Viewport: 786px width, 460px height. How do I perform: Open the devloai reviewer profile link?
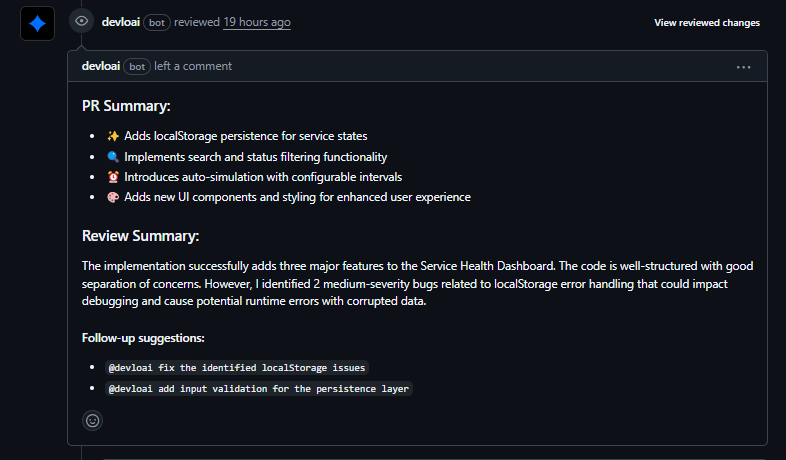121,22
